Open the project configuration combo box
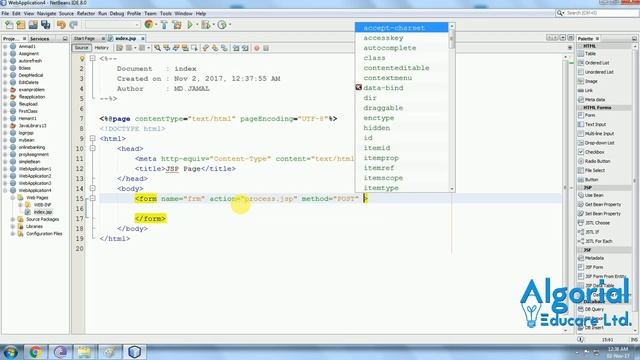Viewport: 640px width, 360px height. [x=113, y=25]
